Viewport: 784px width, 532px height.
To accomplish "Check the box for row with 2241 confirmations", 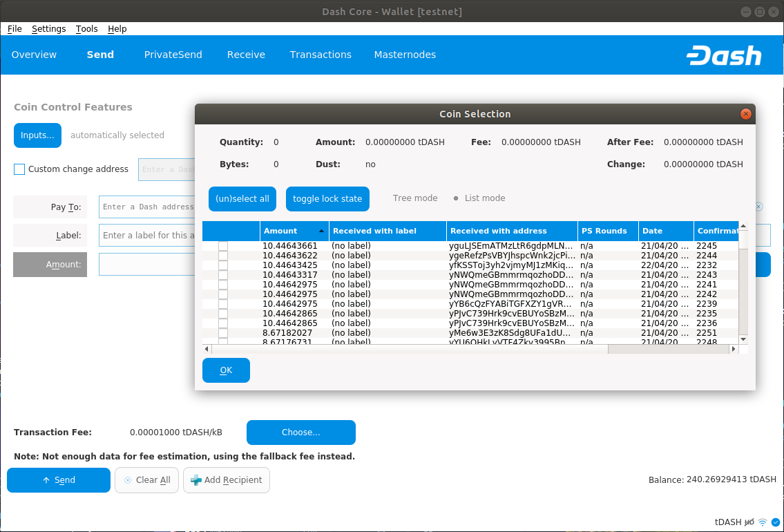I will coord(223,285).
